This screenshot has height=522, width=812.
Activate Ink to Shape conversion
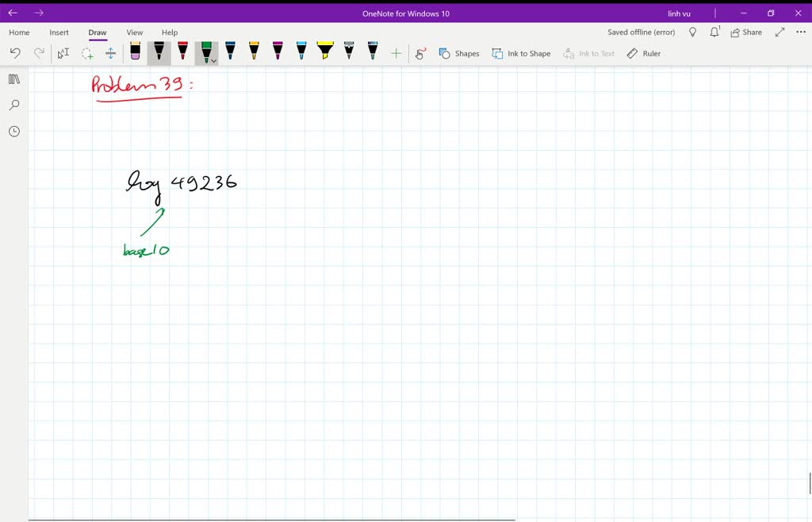521,53
